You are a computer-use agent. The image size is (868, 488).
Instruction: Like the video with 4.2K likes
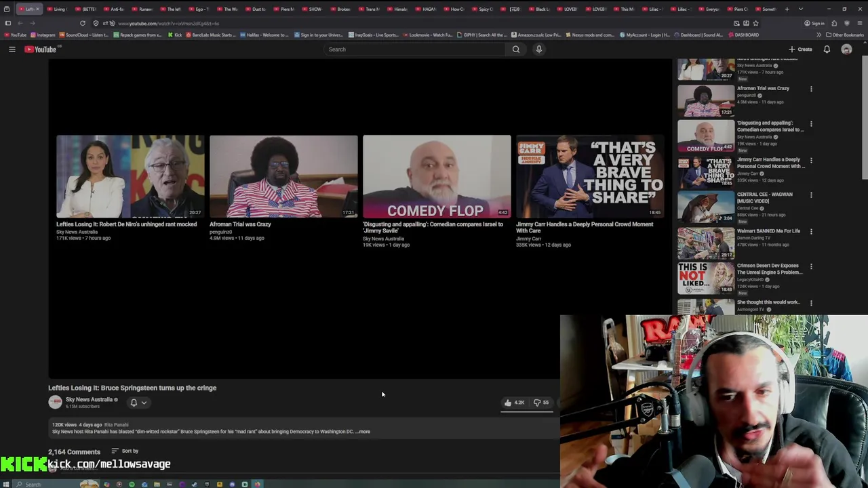point(514,403)
